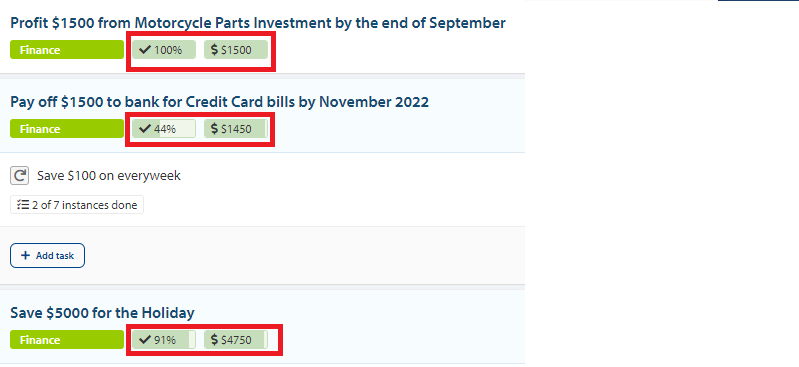
Task: Click the checkmark icon on the 91% badge
Action: point(145,339)
